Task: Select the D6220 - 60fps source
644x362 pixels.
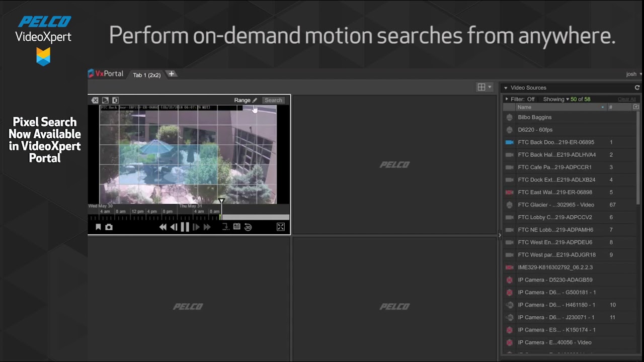Action: (x=570, y=130)
